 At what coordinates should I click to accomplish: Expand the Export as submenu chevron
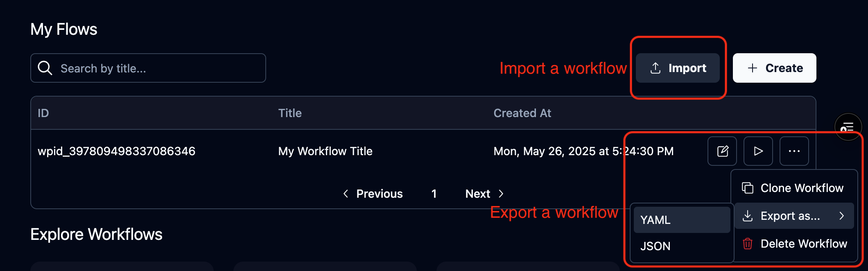point(842,216)
